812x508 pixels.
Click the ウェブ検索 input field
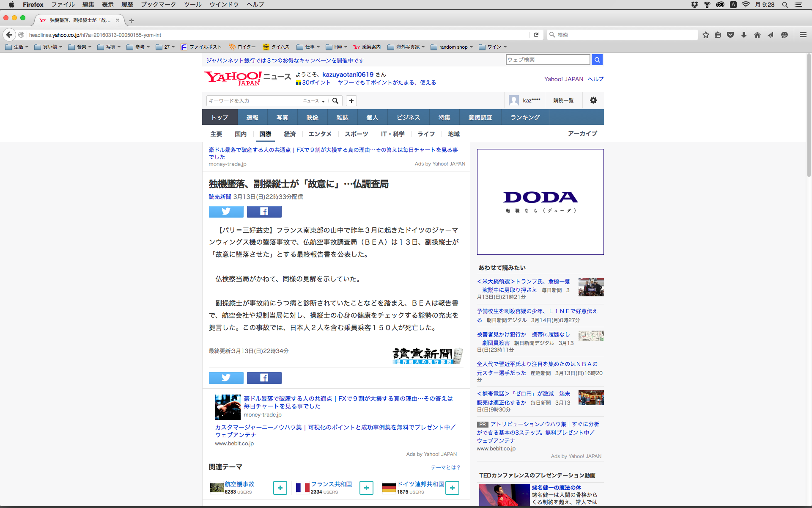point(547,60)
